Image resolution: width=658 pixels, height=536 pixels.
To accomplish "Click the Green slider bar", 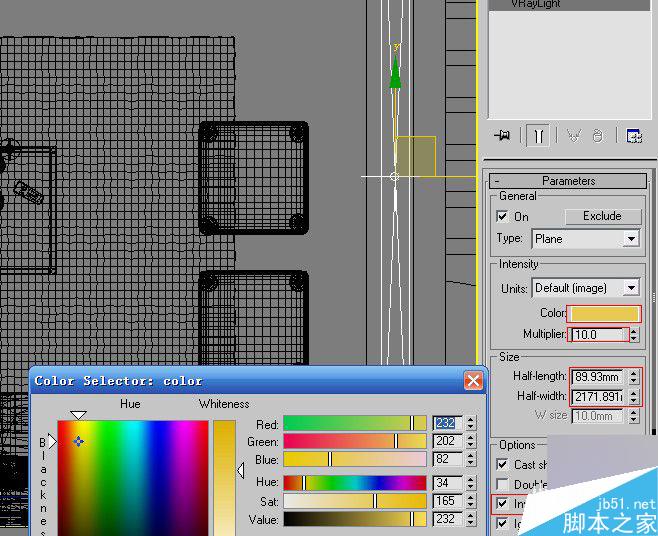I will tap(355, 441).
